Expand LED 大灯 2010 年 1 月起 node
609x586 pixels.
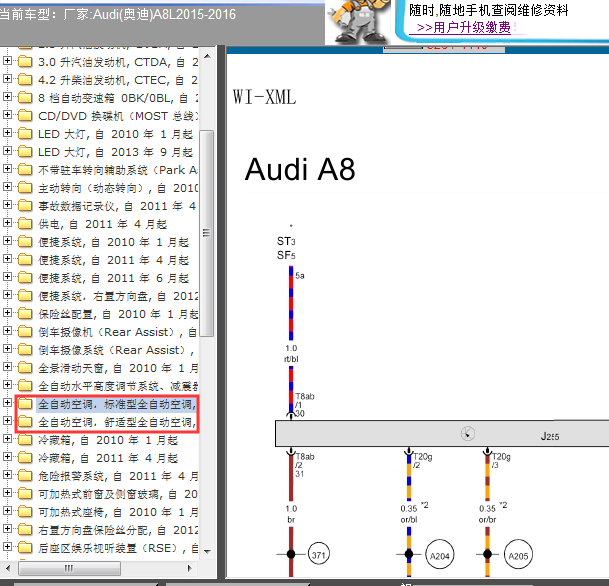7,133
